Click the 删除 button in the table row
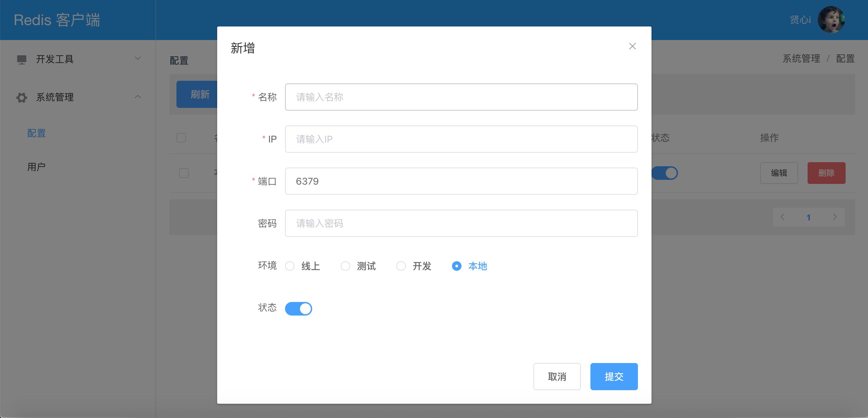 pyautogui.click(x=827, y=173)
